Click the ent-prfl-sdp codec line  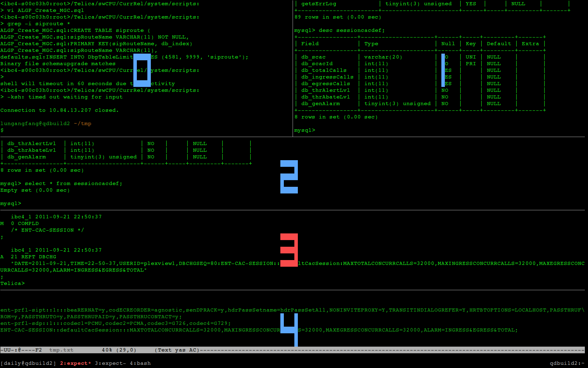click(115, 323)
